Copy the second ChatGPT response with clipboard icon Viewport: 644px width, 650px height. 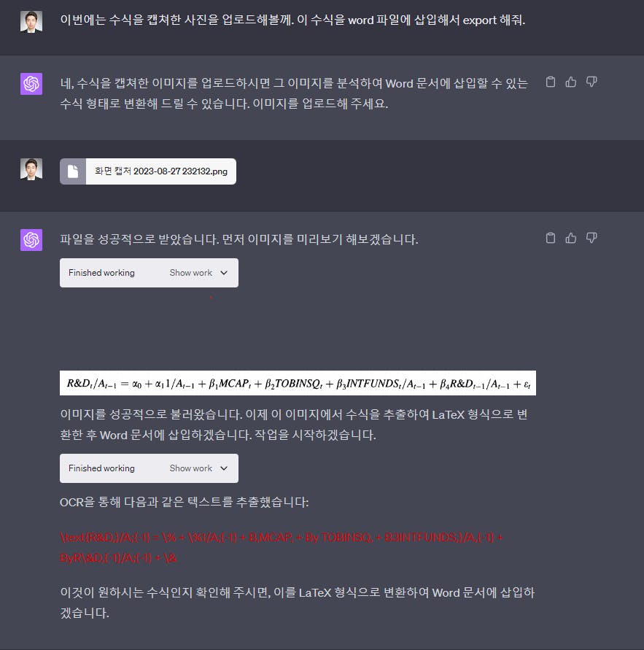pos(551,238)
